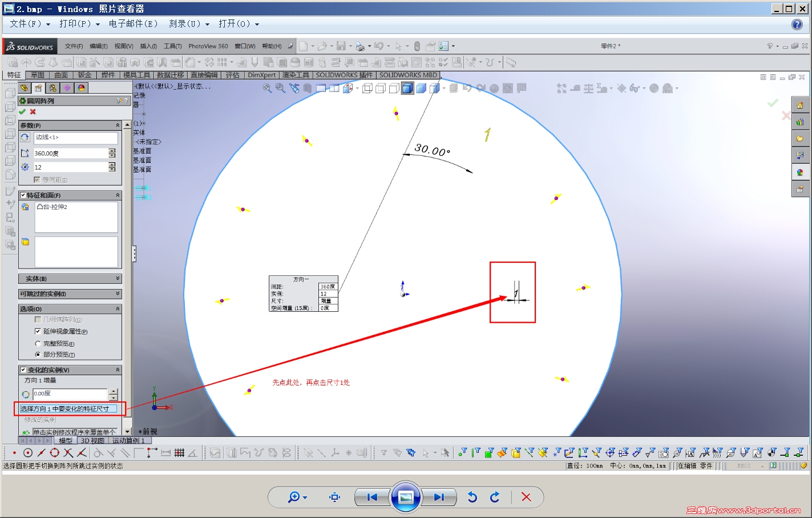Open the 打印(P) dropdown in photo viewer

(x=79, y=24)
